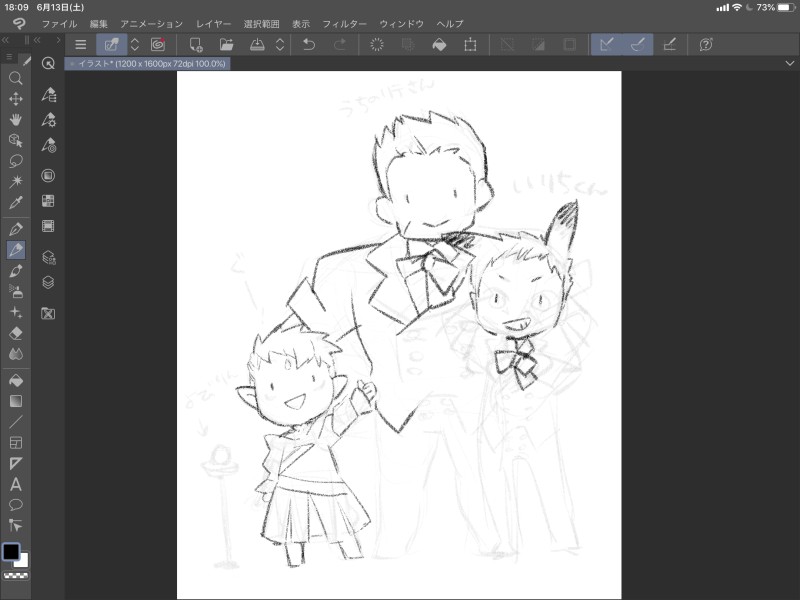
Task: Select the Move layer tool
Action: [16, 99]
